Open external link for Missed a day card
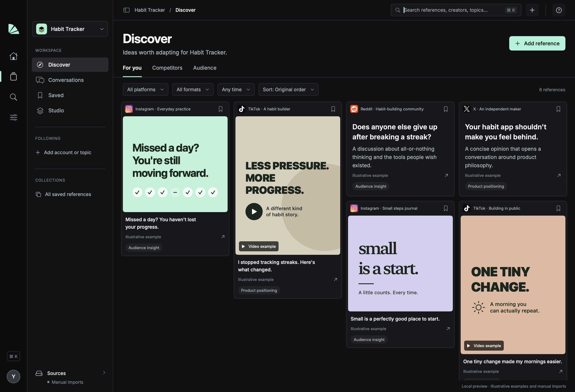Image resolution: width=575 pixels, height=392 pixels. coord(223,237)
